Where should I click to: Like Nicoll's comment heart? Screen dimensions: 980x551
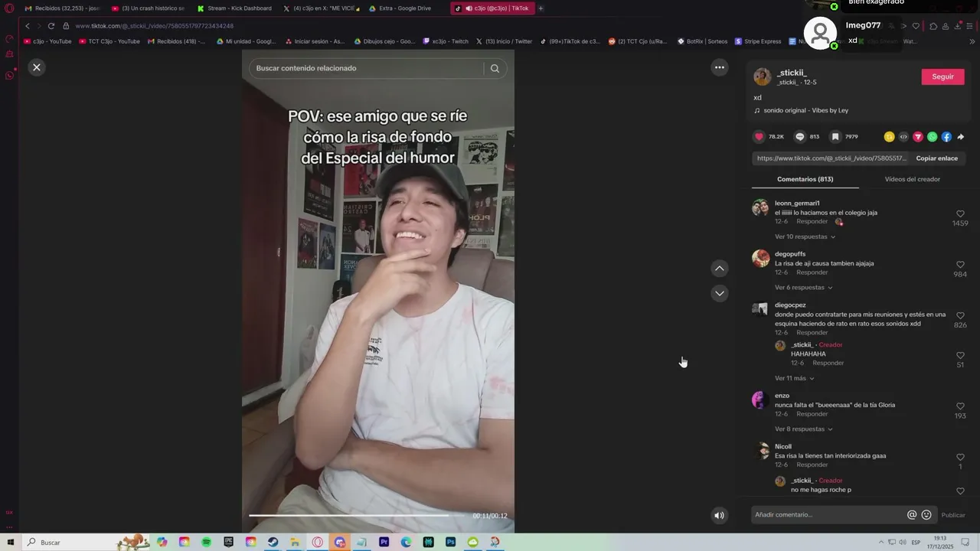(x=960, y=457)
